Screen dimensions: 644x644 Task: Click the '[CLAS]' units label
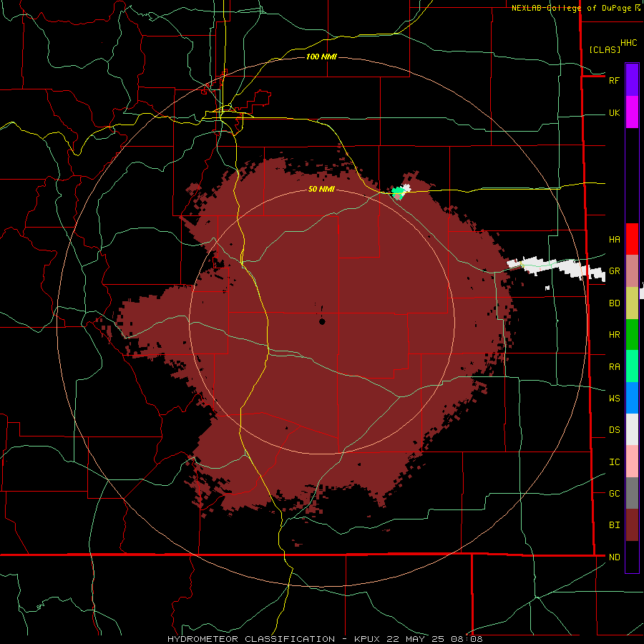click(x=605, y=49)
